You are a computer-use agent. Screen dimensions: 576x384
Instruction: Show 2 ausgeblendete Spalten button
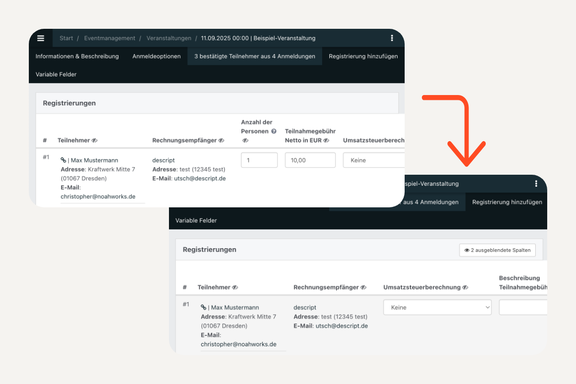497,250
